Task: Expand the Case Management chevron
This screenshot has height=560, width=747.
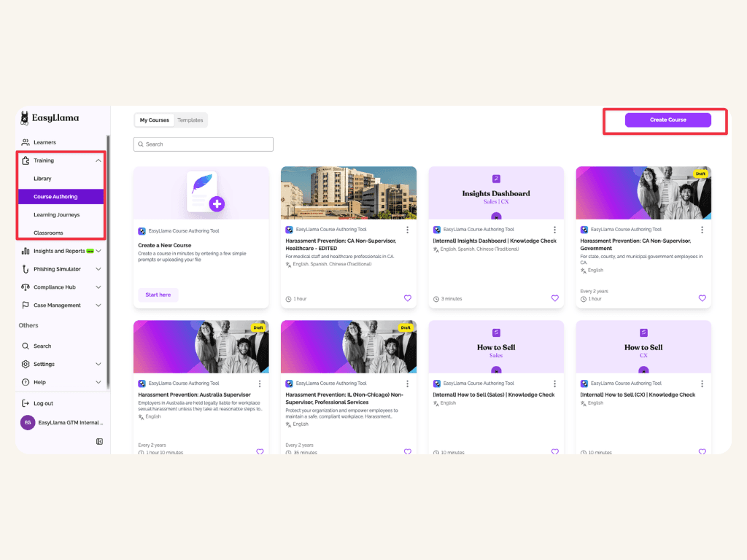Action: click(98, 306)
